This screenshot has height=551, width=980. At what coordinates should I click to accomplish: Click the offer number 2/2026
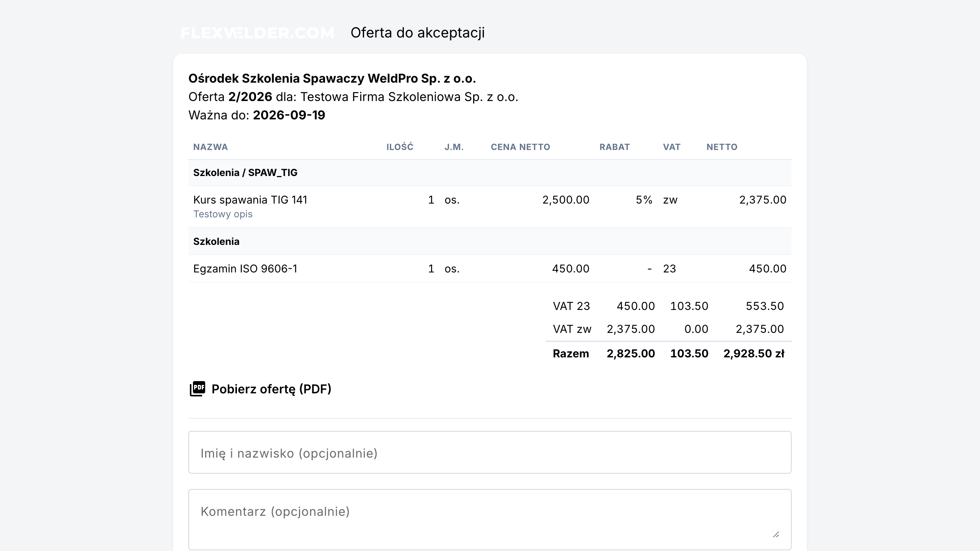click(250, 97)
